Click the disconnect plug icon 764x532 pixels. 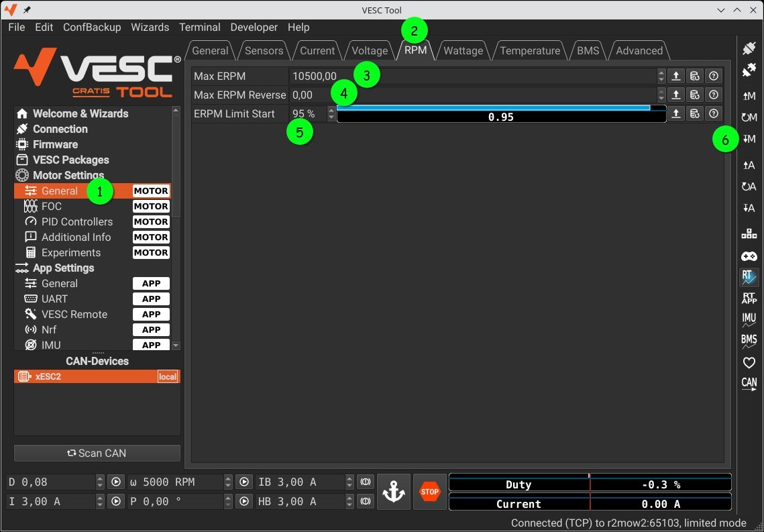[749, 70]
